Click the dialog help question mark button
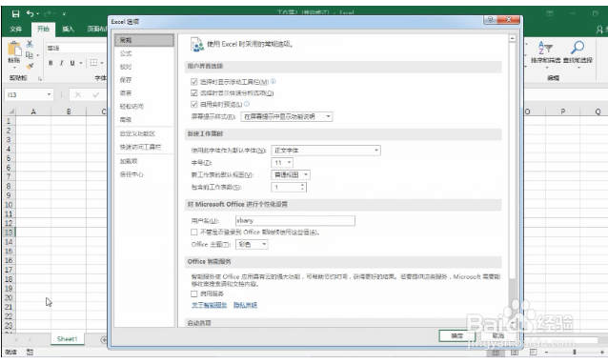608x364 pixels. coord(490,19)
